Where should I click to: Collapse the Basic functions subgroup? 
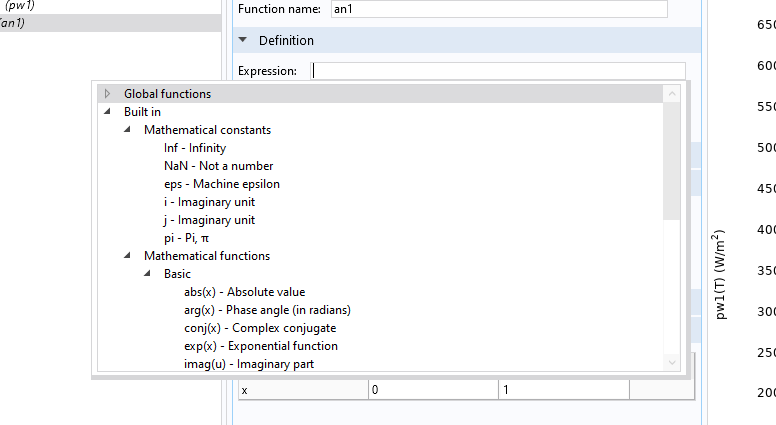click(x=147, y=274)
